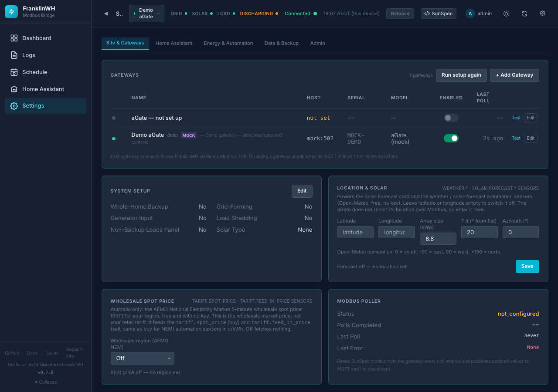558x392 pixels.
Task: Click the admin avatar circle
Action: 470,14
